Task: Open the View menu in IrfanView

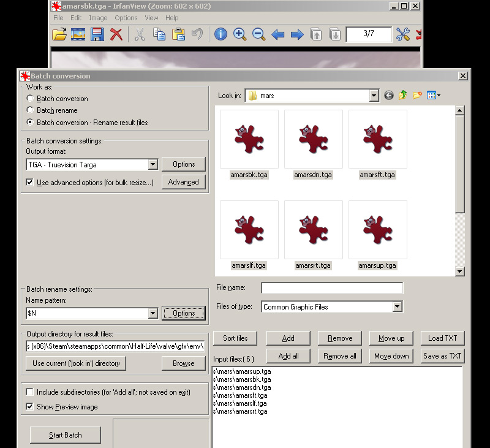Action: (x=151, y=18)
